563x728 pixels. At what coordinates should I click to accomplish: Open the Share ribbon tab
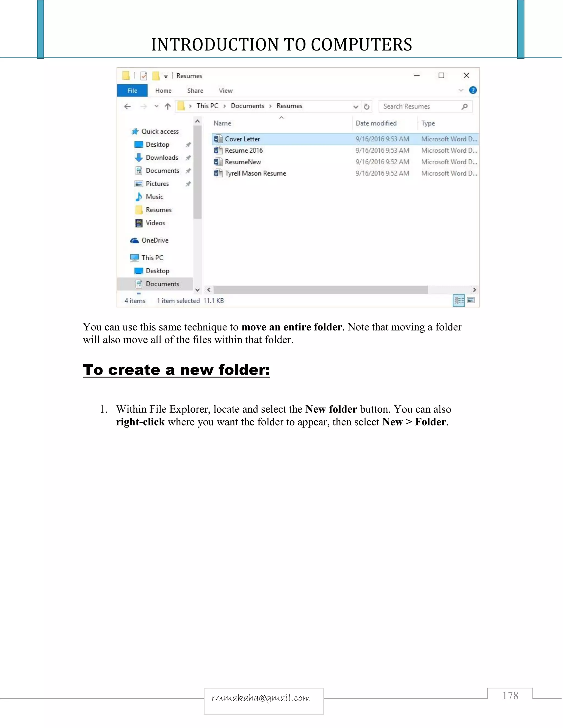coord(195,91)
